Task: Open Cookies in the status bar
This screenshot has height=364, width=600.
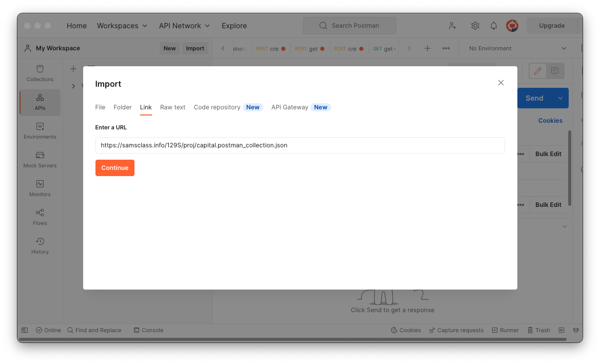Action: tap(405, 330)
